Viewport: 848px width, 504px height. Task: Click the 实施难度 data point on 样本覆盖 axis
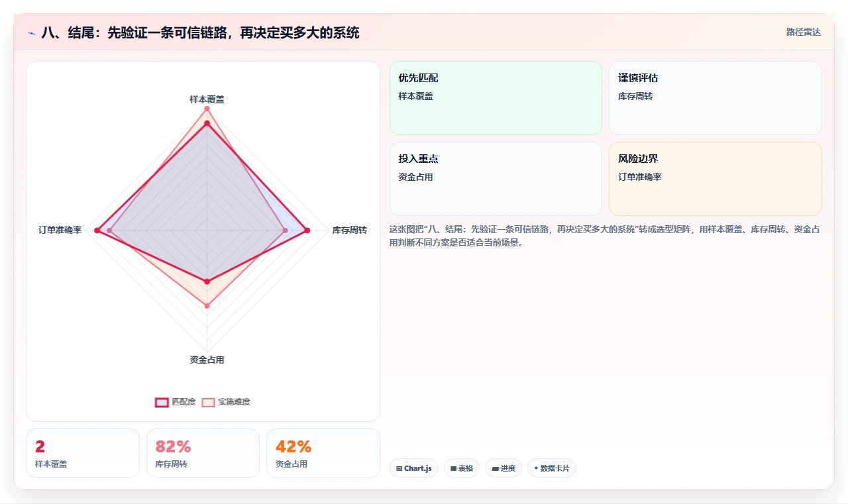click(207, 108)
